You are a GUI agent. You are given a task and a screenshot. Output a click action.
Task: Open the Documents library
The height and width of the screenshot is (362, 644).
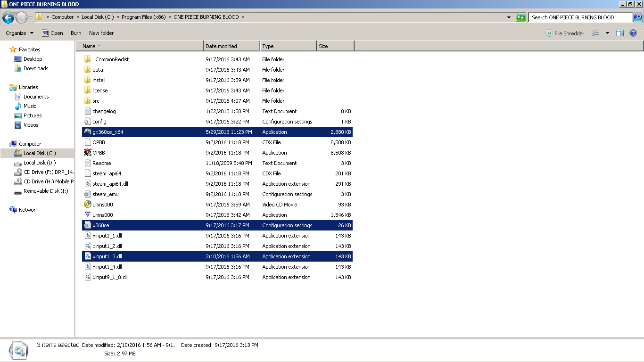(x=36, y=97)
